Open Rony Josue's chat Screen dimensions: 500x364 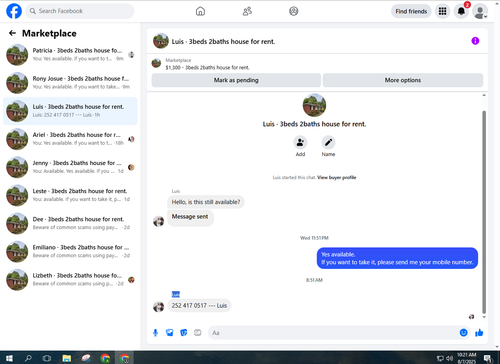[x=70, y=83]
